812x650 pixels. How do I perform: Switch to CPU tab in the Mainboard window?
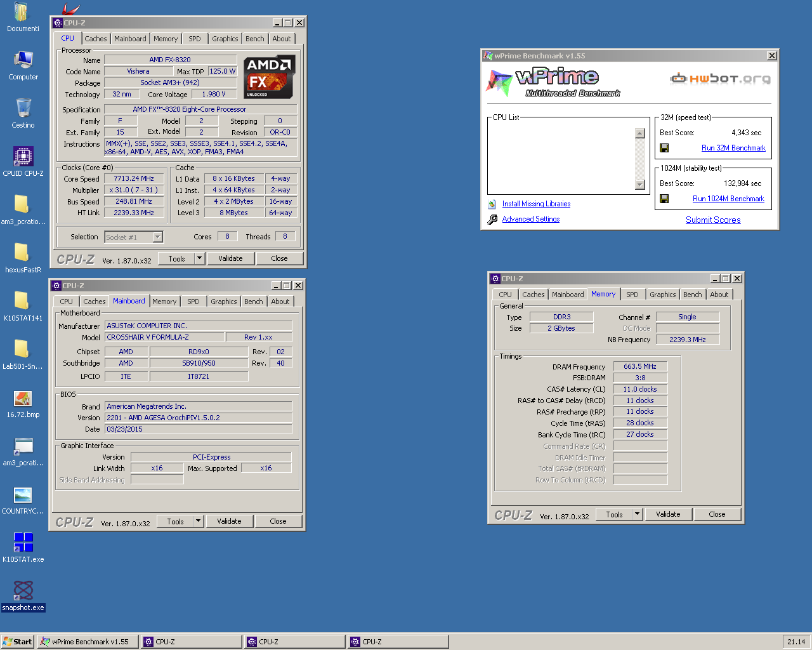67,302
